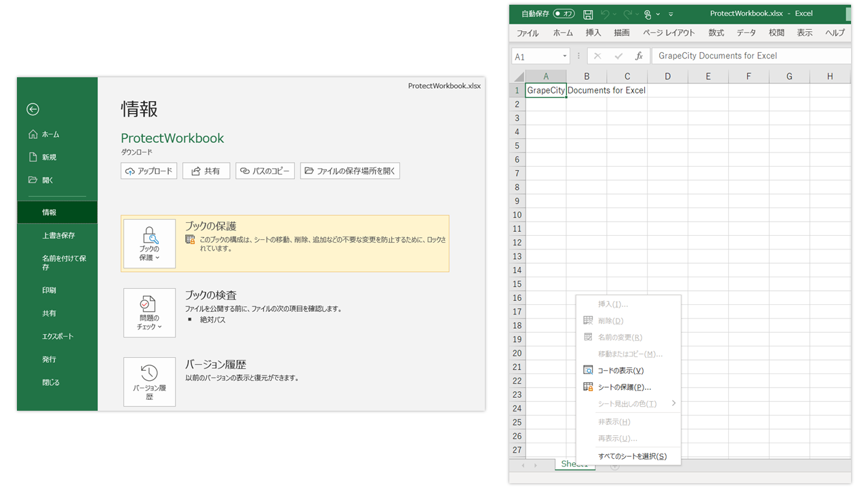
Task: Click the undo arrow in quick access toolbar
Action: 604,14
